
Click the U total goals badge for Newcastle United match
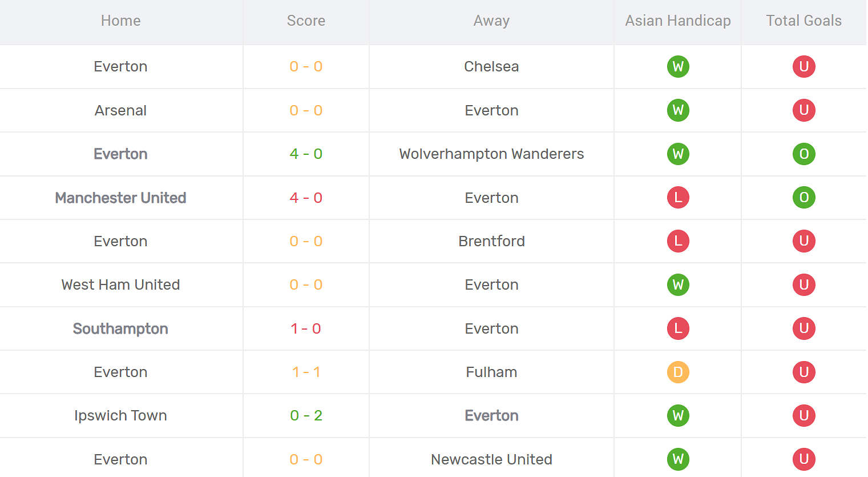pos(804,459)
